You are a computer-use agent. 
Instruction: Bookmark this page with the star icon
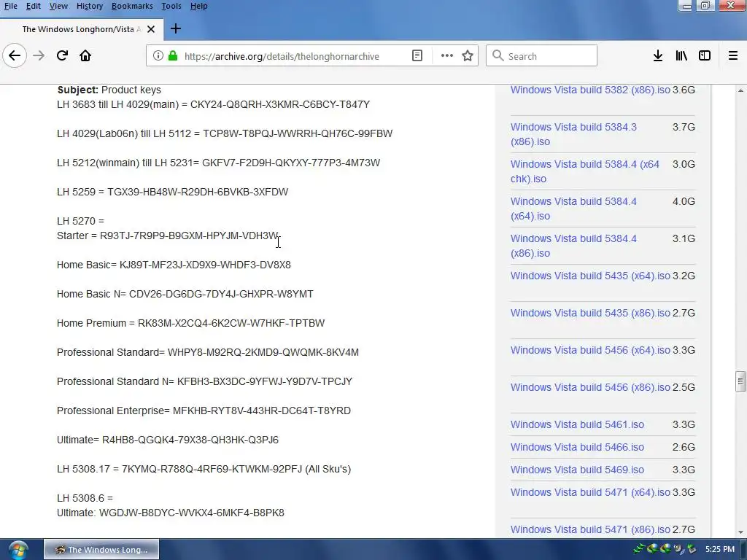(468, 55)
